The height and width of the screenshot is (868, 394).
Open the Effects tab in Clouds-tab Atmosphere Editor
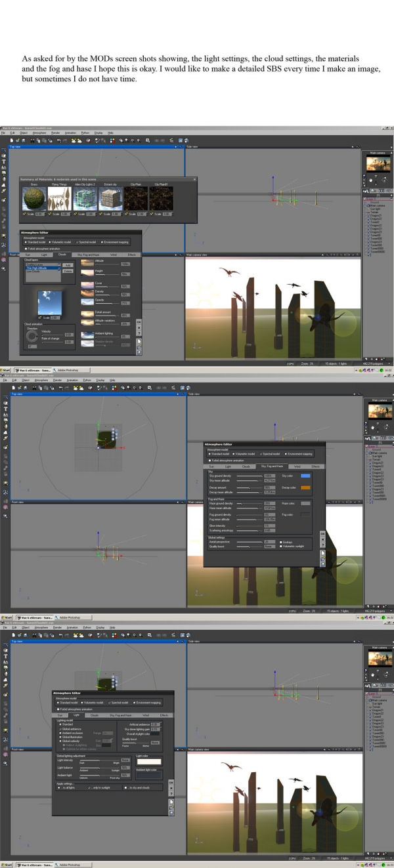(131, 255)
